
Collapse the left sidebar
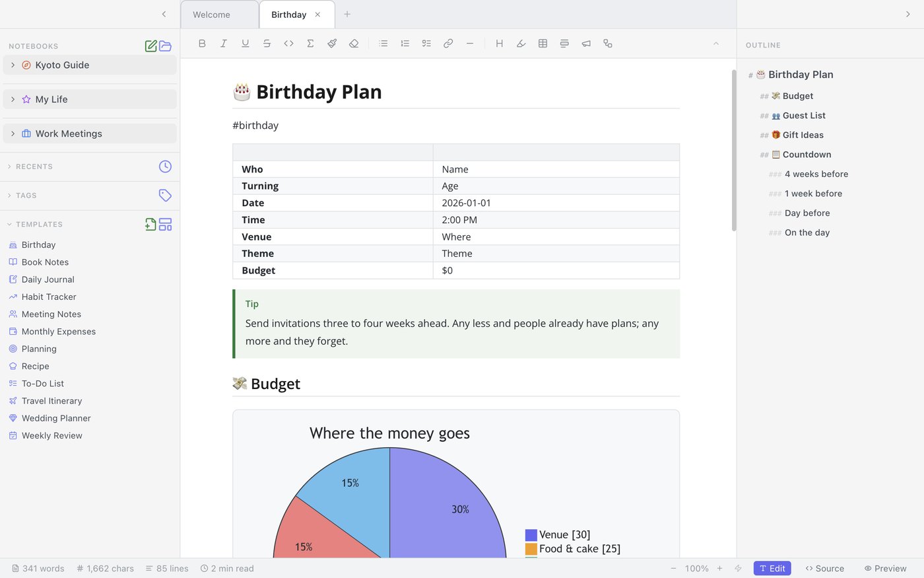pos(164,14)
